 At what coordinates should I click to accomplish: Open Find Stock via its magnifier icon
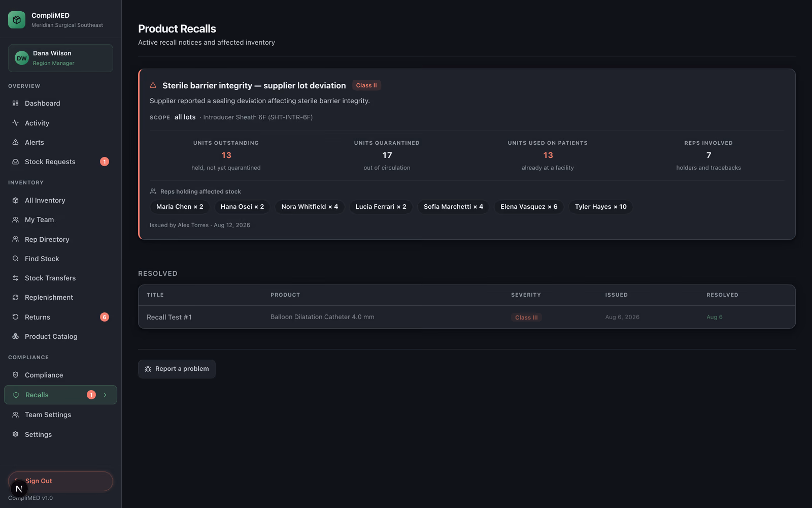[15, 259]
